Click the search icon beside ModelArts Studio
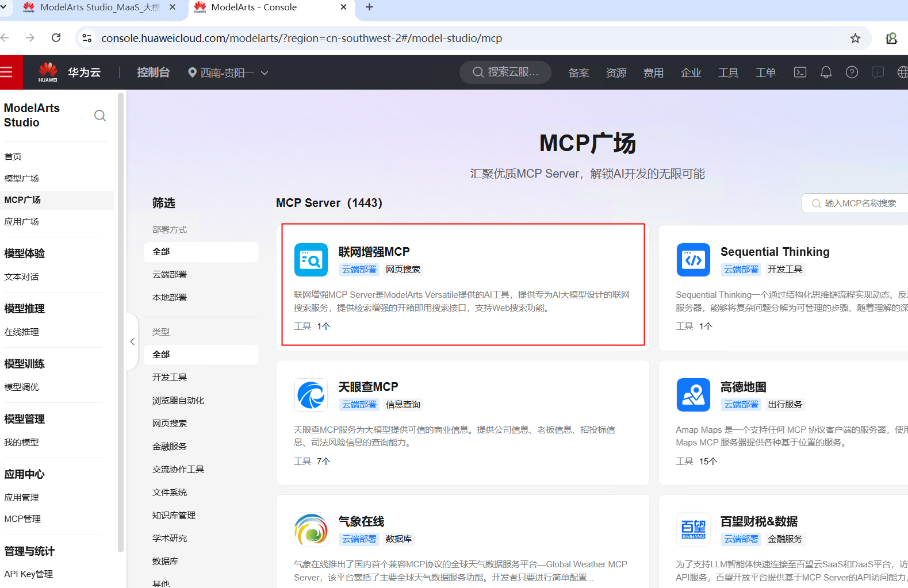Viewport: 908px width, 588px height. pos(100,116)
